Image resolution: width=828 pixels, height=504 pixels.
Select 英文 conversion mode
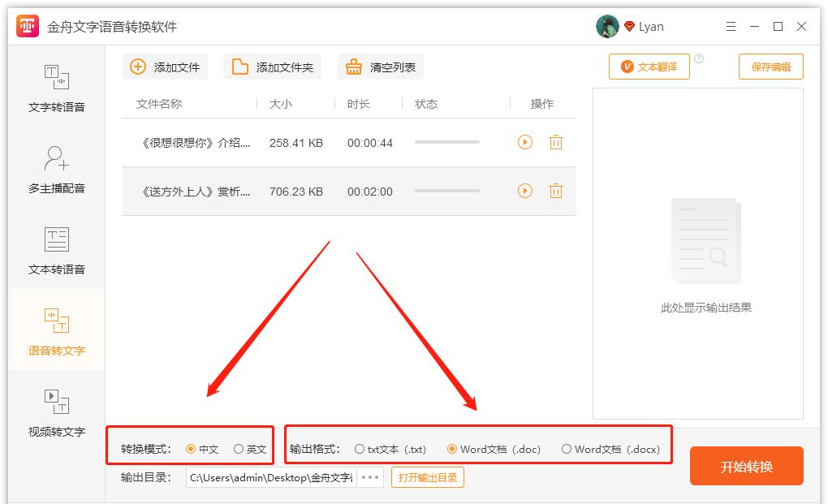pyautogui.click(x=238, y=447)
